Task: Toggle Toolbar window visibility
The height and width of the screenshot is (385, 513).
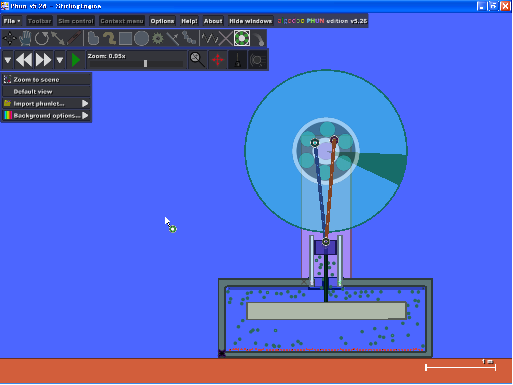Action: (39, 21)
